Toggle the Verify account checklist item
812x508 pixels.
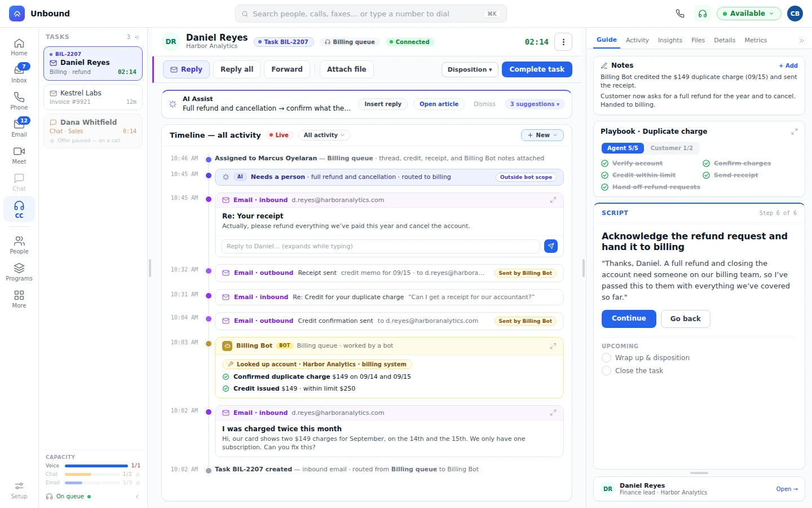click(632, 163)
